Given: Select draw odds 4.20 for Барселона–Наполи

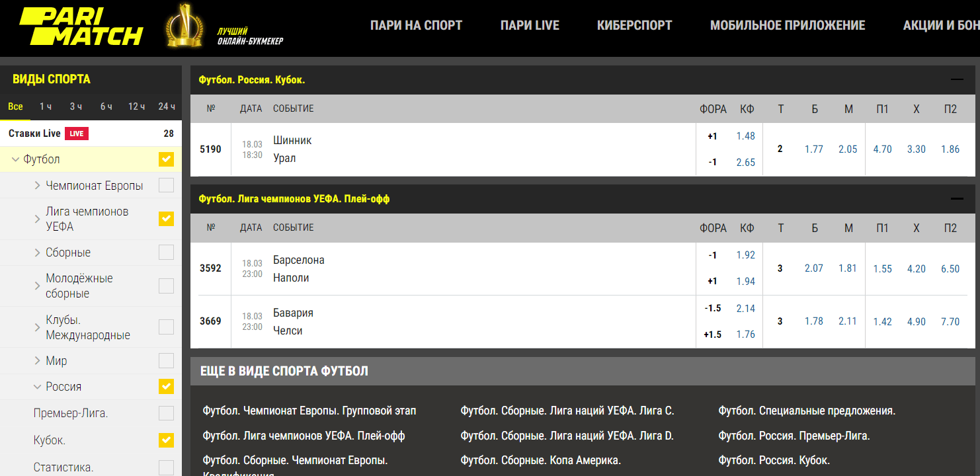Looking at the screenshot, I should 917,268.
